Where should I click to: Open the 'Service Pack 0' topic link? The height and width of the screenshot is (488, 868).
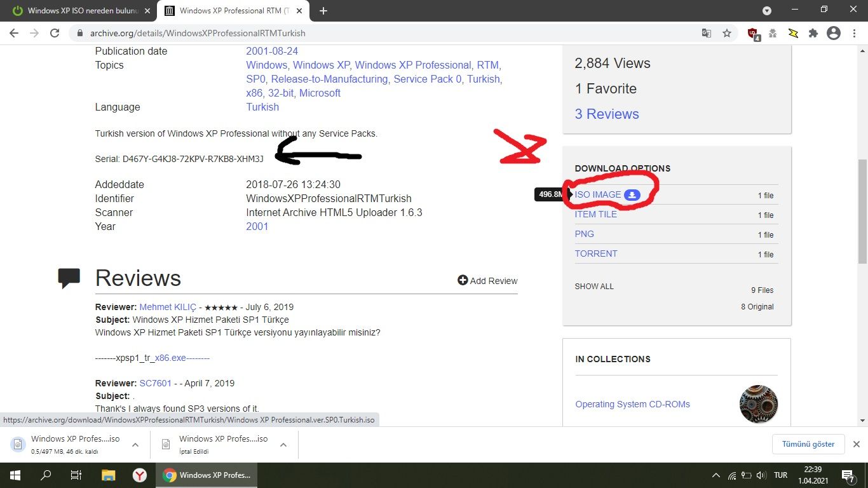pos(428,79)
